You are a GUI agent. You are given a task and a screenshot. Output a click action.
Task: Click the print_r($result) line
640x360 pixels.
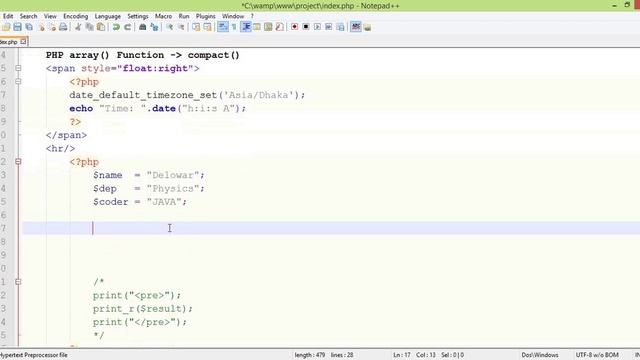pyautogui.click(x=142, y=309)
